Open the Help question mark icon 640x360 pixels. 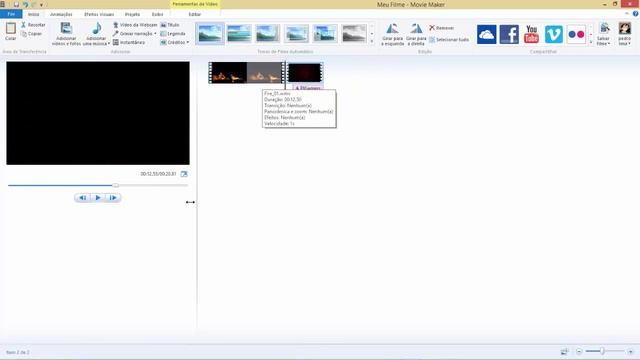click(x=635, y=14)
